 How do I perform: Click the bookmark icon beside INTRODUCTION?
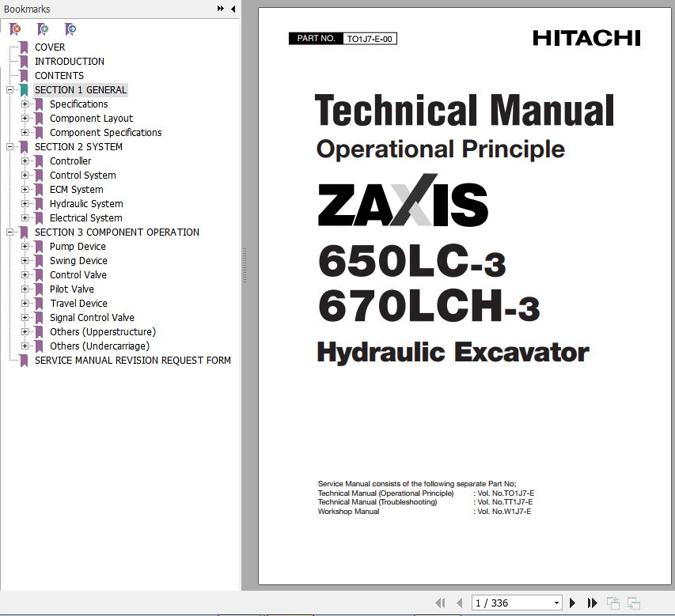tap(24, 62)
